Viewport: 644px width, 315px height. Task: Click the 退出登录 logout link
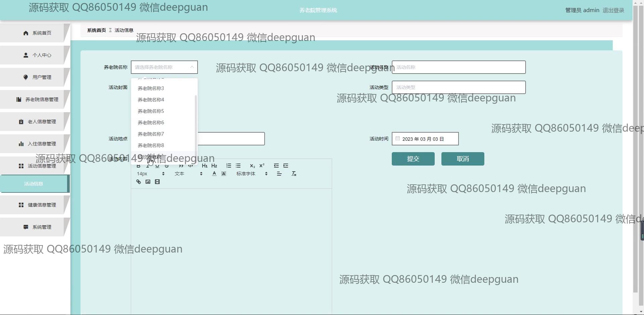coord(613,10)
